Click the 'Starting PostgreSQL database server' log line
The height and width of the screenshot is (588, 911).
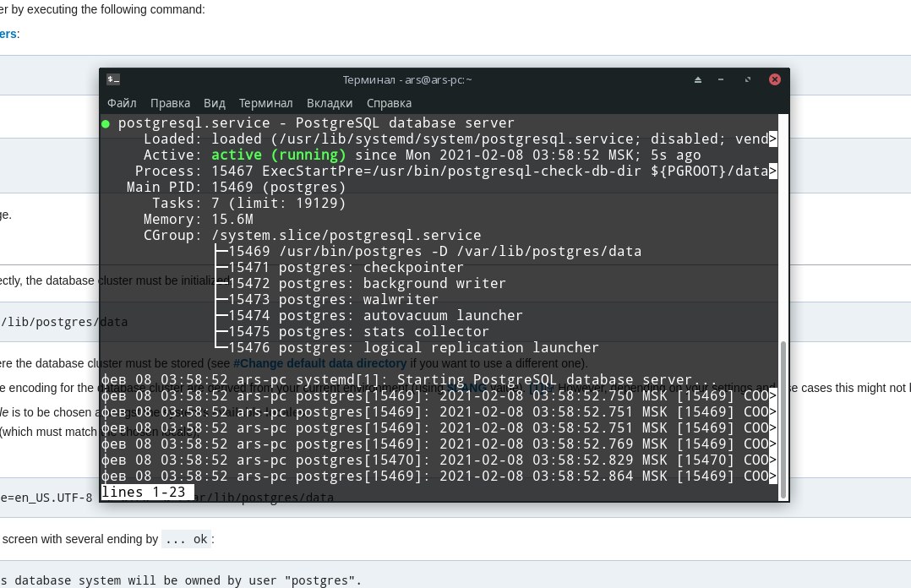coord(409,380)
